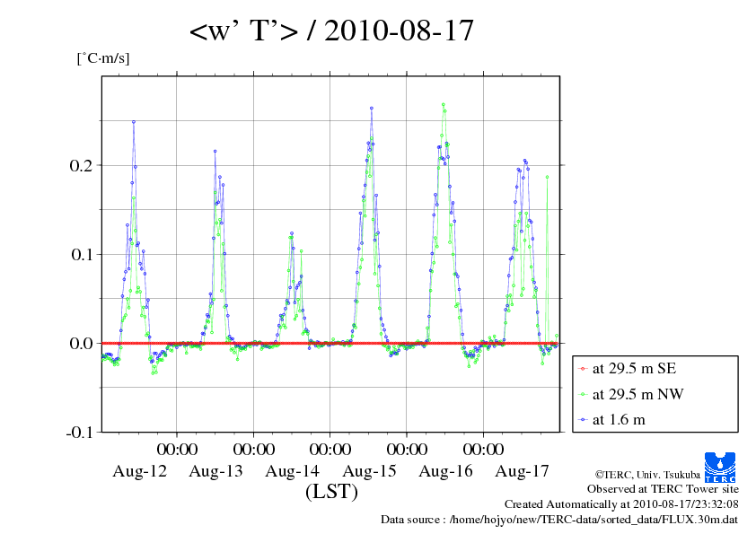This screenshot has width=756, height=534.
Task: Select legend text 'at 29.5 m SE'
Action: [634, 369]
